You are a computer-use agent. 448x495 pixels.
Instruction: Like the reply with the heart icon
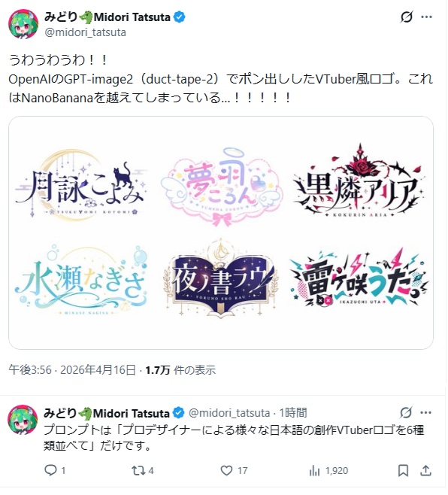coord(226,471)
